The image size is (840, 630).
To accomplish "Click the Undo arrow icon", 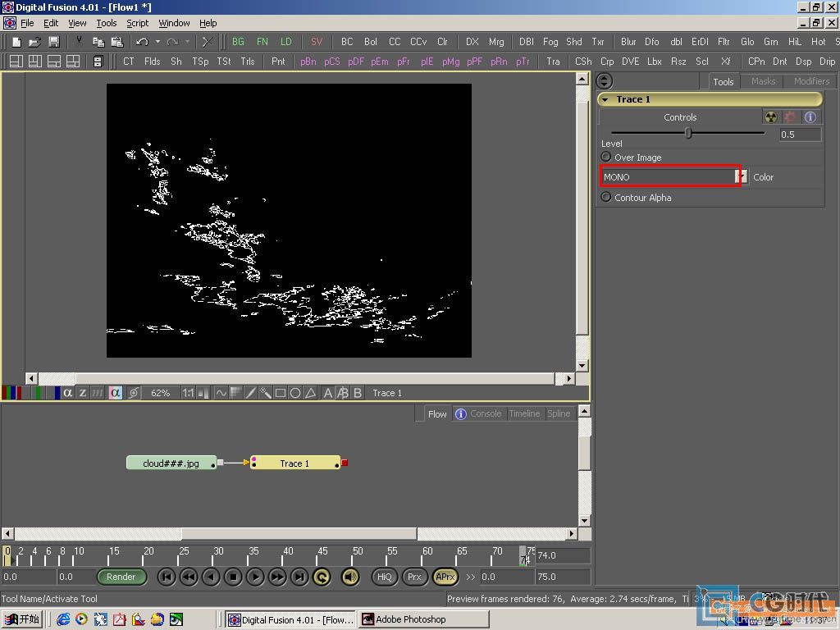I will [x=142, y=42].
